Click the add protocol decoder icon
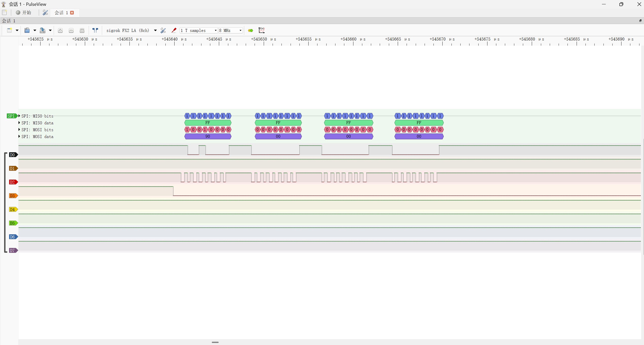The image size is (644, 345). [x=251, y=30]
